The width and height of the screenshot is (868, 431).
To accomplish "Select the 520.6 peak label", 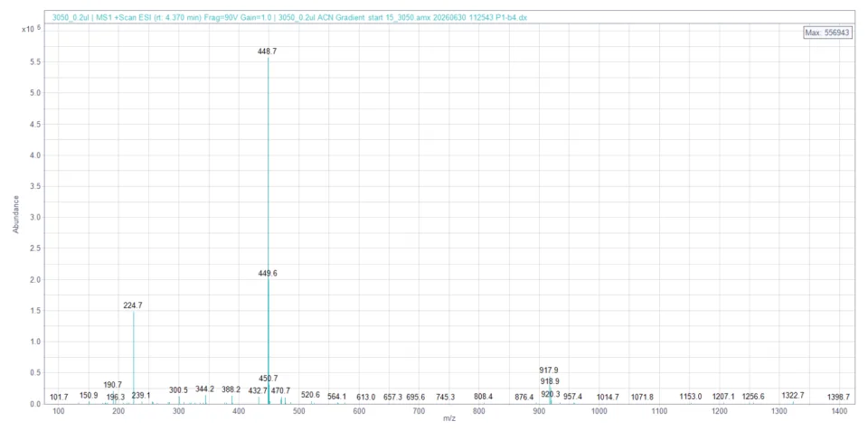I will tap(310, 395).
